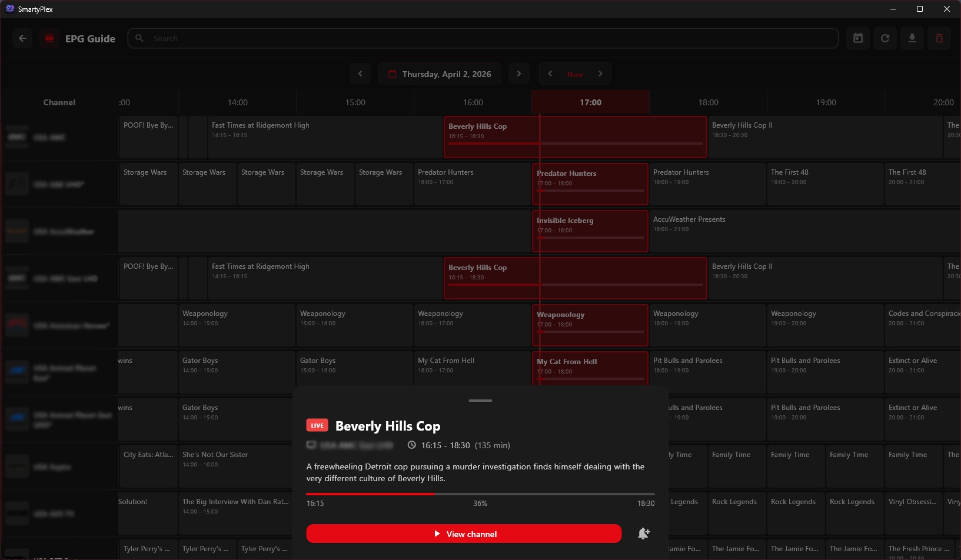The image size is (961, 560).
Task: Open The Big Interview With Dan Rather
Action: (236, 514)
